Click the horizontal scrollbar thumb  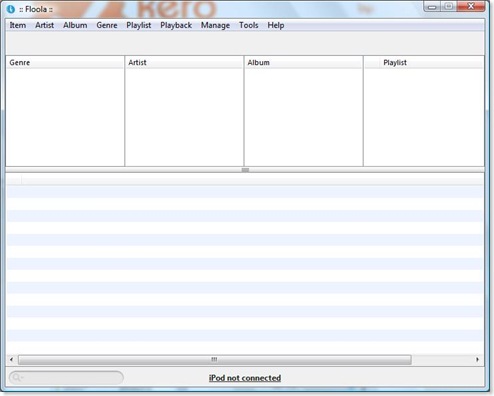(215, 359)
